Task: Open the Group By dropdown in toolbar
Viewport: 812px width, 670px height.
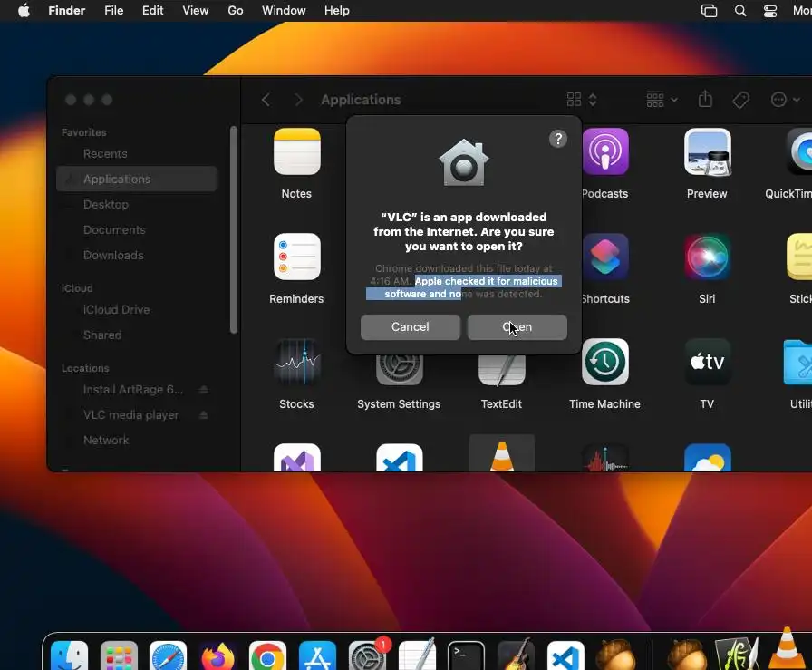Action: click(x=662, y=100)
